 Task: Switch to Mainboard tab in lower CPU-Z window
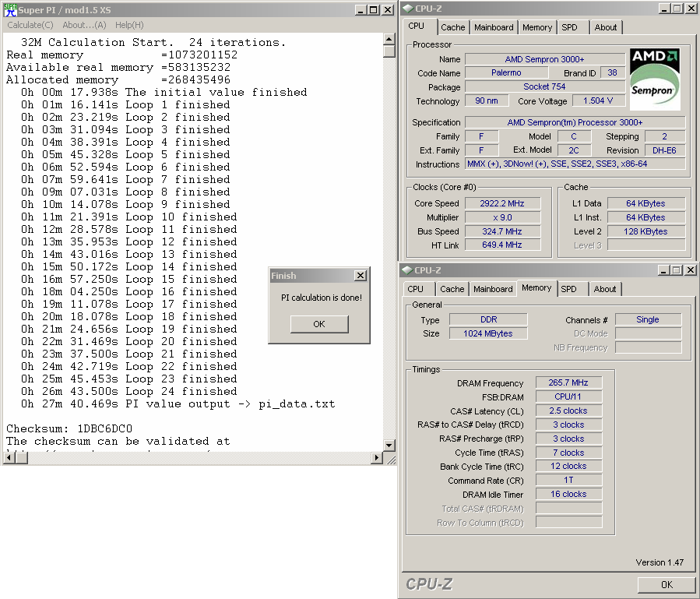[493, 289]
